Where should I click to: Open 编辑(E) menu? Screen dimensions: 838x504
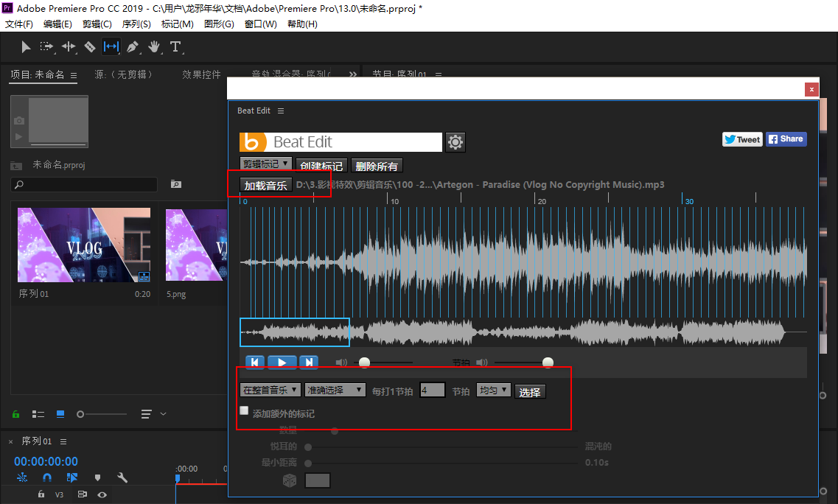(57, 24)
